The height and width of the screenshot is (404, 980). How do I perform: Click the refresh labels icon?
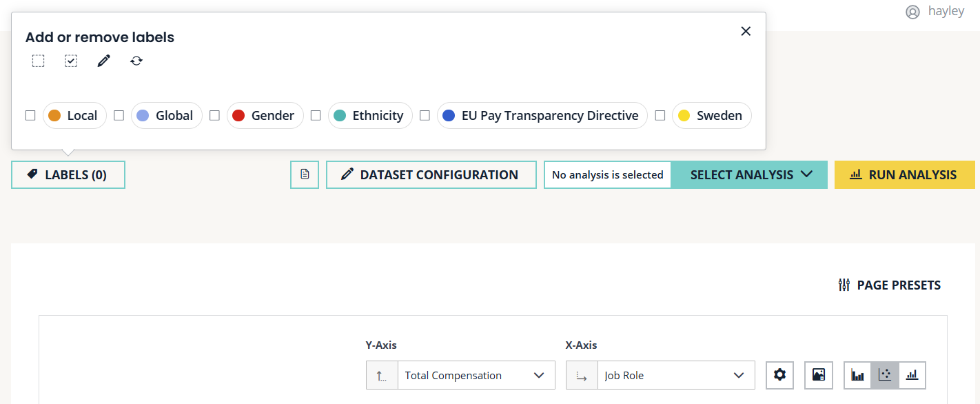click(x=136, y=61)
